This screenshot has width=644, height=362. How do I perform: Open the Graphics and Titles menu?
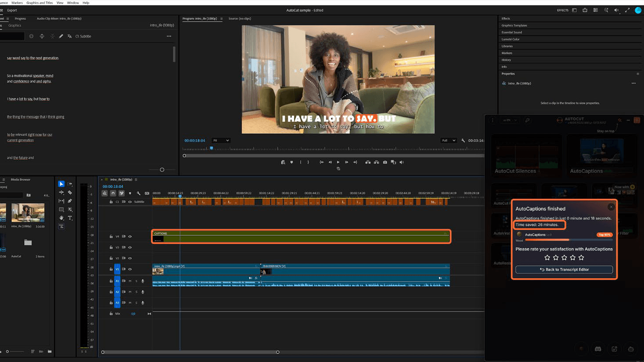pos(40,3)
